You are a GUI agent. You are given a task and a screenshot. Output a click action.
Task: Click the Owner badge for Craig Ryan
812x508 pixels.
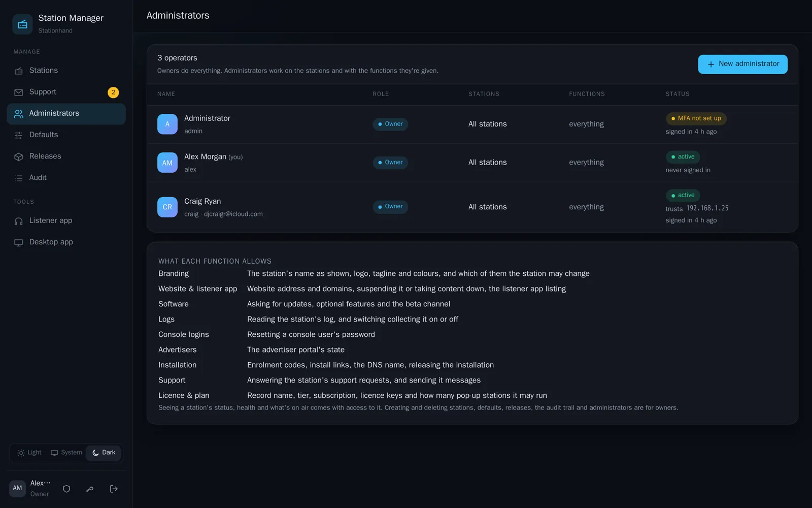[x=390, y=207]
